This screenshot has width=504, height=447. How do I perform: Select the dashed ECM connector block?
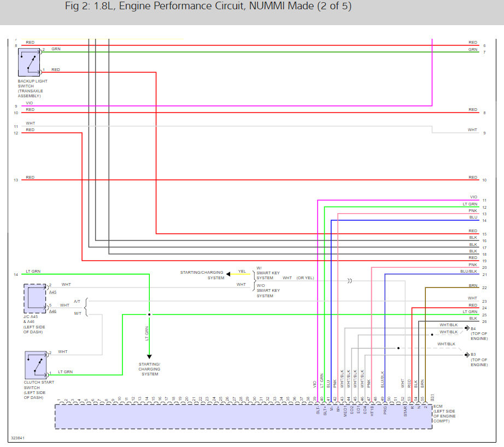pos(243,416)
